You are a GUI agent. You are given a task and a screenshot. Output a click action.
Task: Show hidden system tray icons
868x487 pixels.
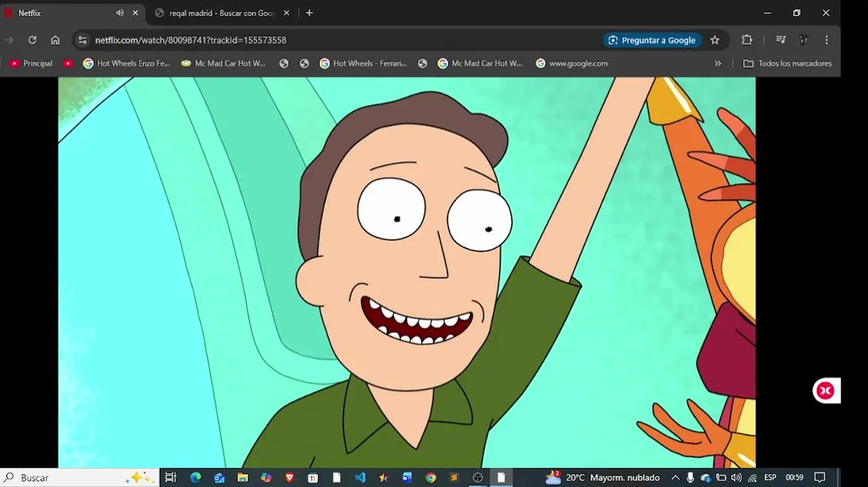click(675, 478)
